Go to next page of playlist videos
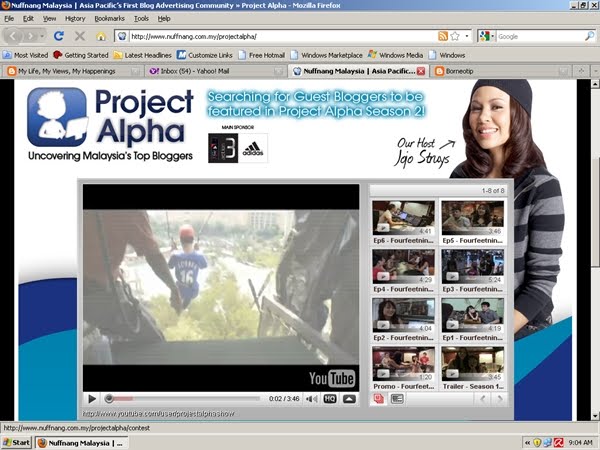This screenshot has height=450, width=600. tap(499, 399)
